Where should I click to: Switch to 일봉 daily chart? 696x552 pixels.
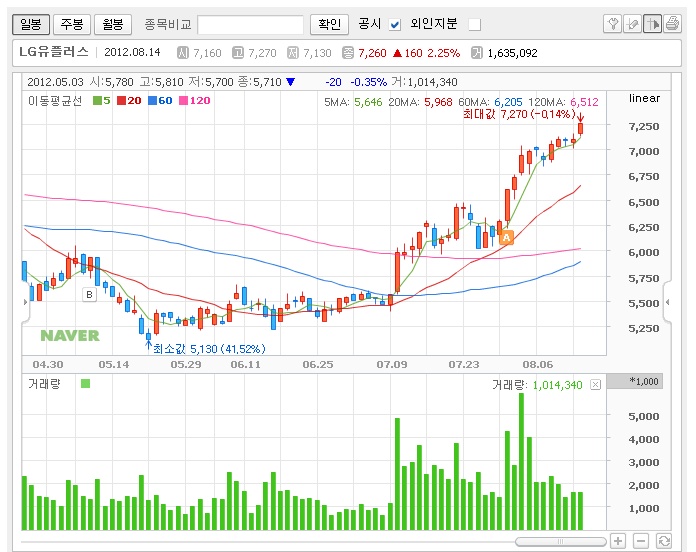coord(31,24)
